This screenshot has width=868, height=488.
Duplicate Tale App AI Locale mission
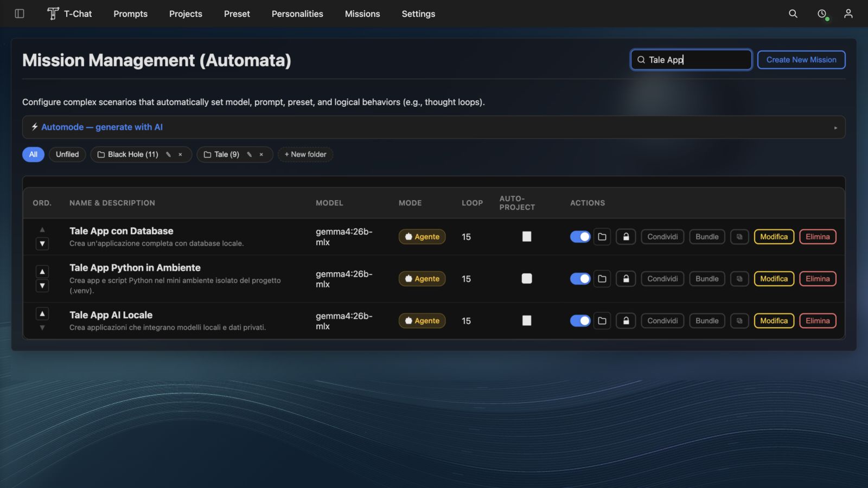(739, 321)
